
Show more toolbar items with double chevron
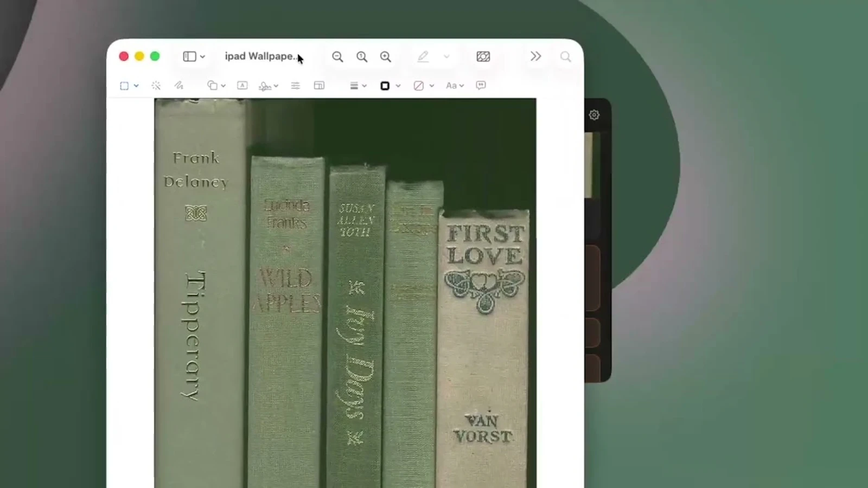coord(535,56)
